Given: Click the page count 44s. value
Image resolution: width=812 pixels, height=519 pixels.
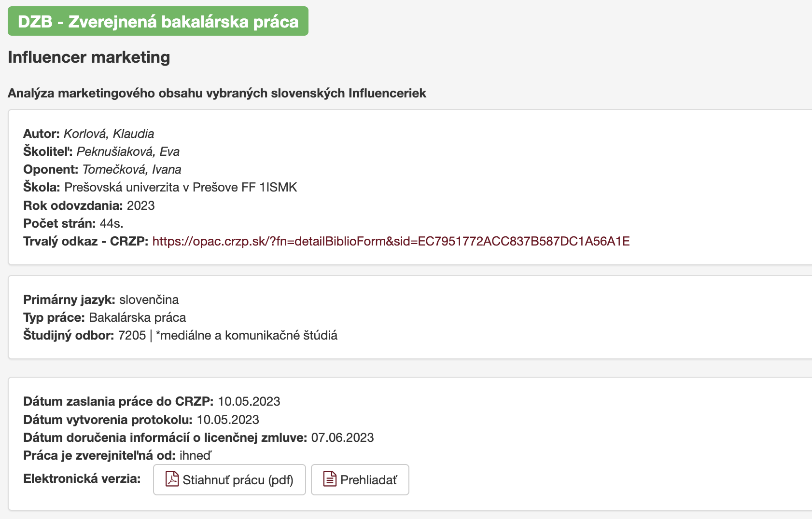Looking at the screenshot, I should pyautogui.click(x=111, y=223).
